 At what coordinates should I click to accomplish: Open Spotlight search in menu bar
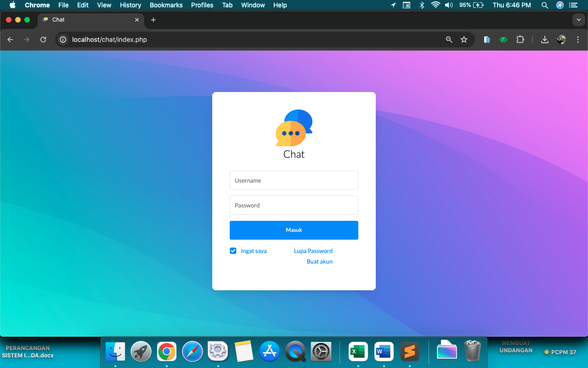pos(545,5)
